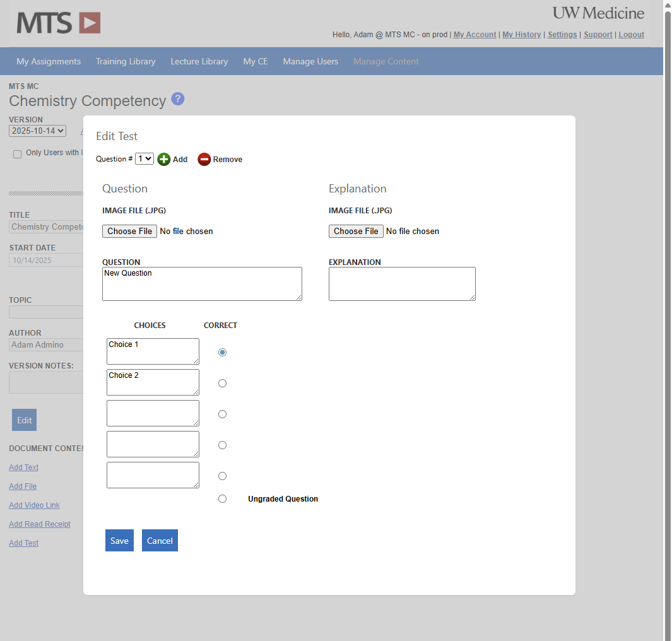The width and height of the screenshot is (672, 641).
Task: Select the Ungraded Question option
Action: [x=222, y=498]
